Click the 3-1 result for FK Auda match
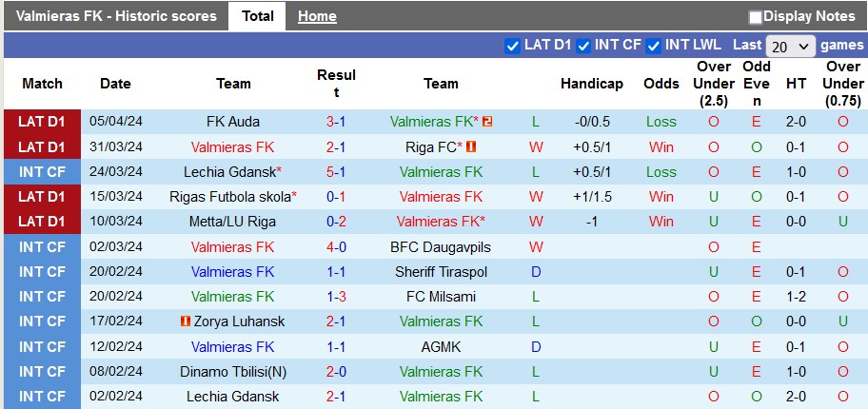This screenshot has height=409, width=868. click(x=336, y=122)
